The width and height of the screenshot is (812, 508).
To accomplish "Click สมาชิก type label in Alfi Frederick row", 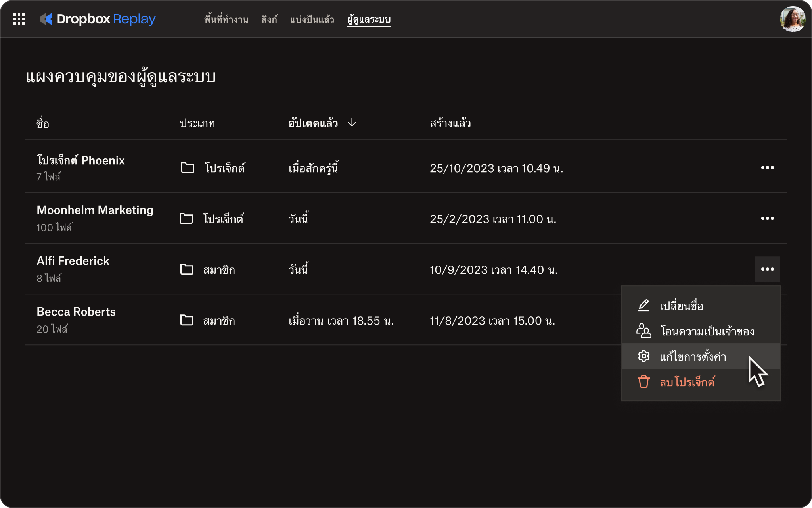I will (x=219, y=270).
